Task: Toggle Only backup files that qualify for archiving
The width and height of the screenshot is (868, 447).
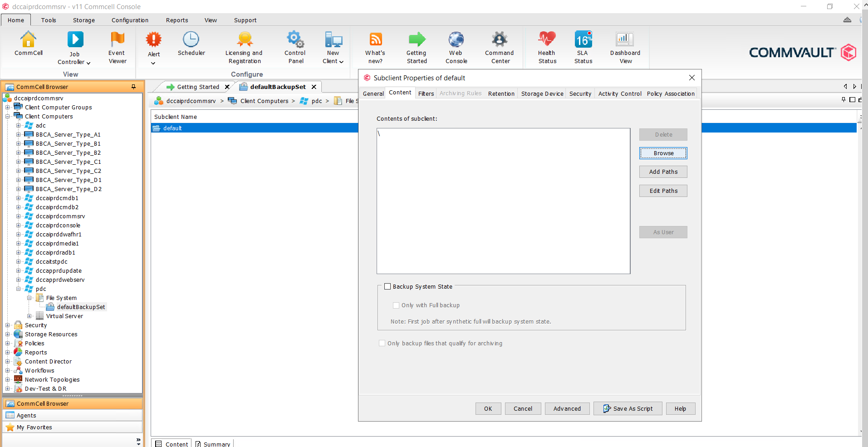Action: pyautogui.click(x=382, y=344)
